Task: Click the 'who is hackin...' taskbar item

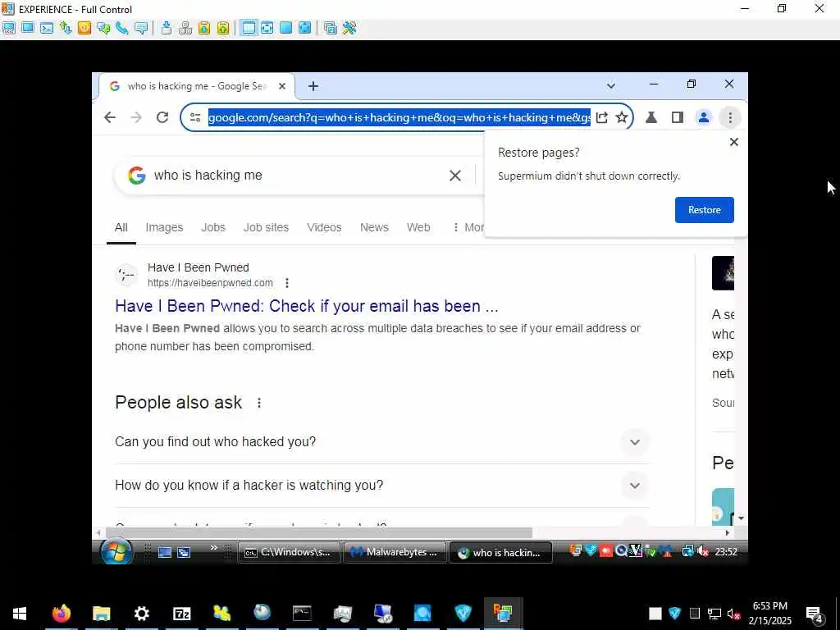Action: click(500, 553)
